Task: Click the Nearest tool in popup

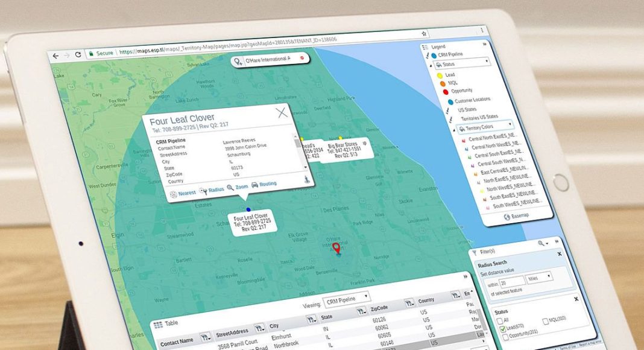Action: [x=183, y=194]
